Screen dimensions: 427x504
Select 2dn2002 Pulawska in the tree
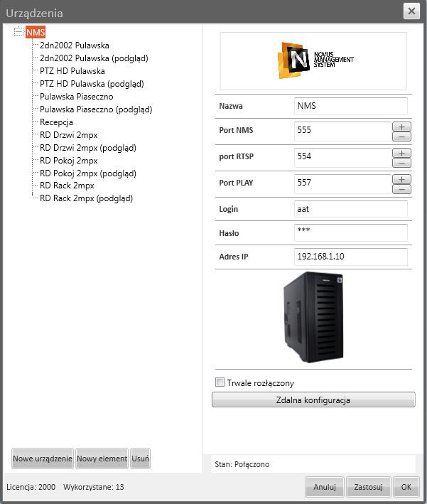point(74,45)
